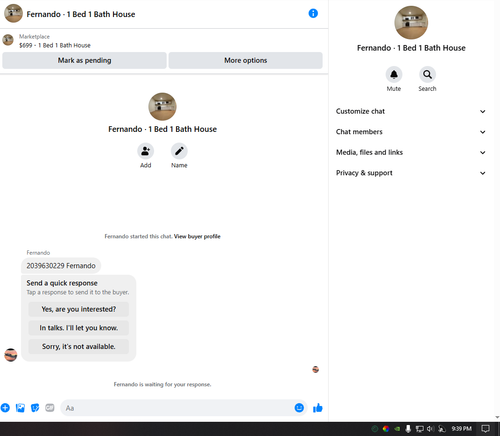
Task: Click volume speaker icon in system tray
Action: (x=430, y=429)
